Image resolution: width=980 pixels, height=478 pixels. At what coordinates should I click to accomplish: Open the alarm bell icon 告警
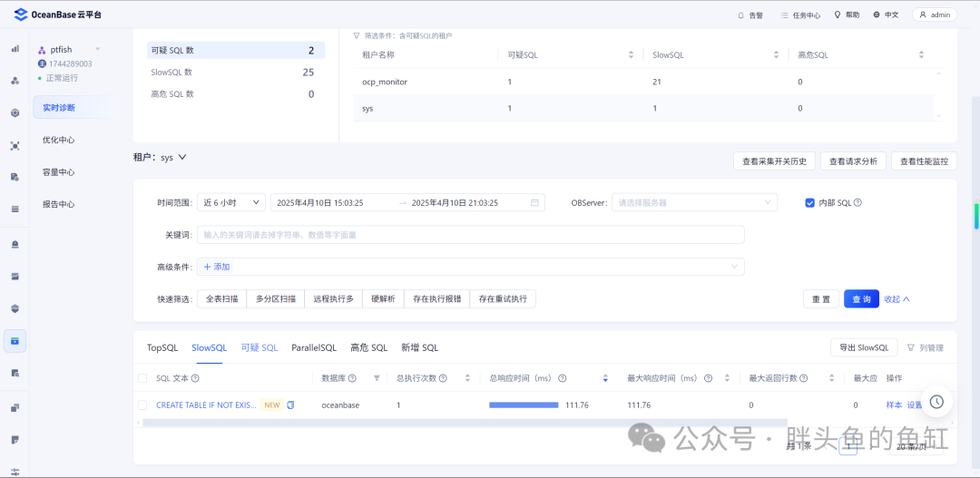[x=740, y=15]
